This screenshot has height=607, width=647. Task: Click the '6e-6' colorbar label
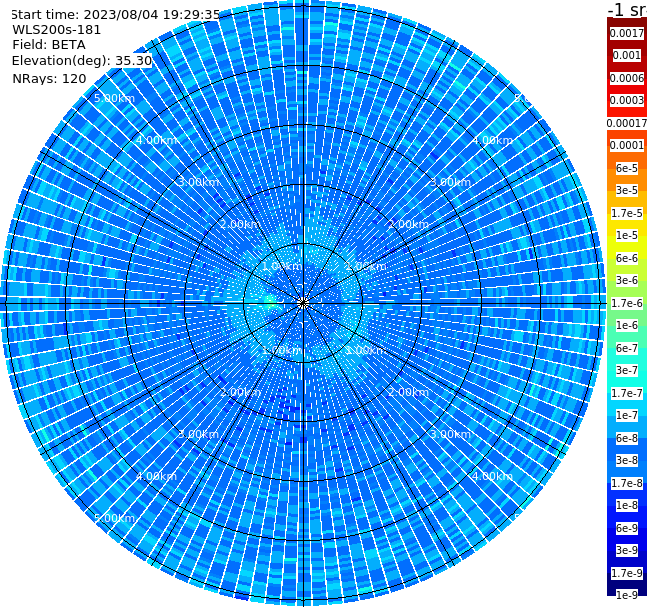pyautogui.click(x=627, y=258)
